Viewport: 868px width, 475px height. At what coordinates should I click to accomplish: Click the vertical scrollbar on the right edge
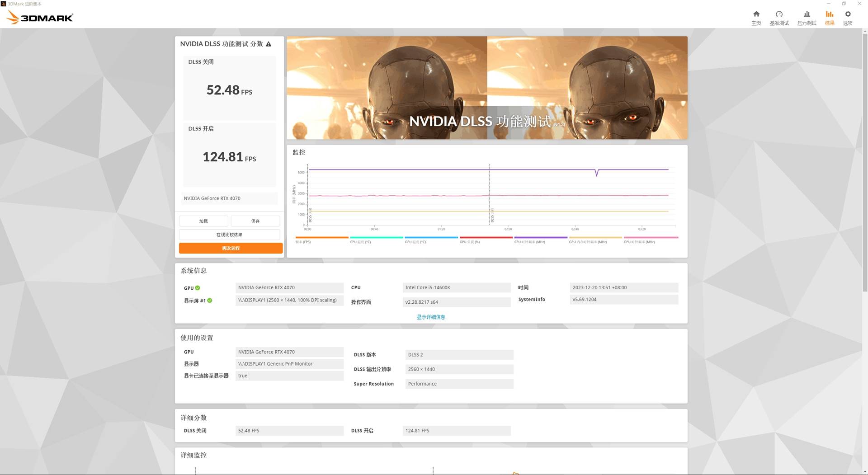864,163
